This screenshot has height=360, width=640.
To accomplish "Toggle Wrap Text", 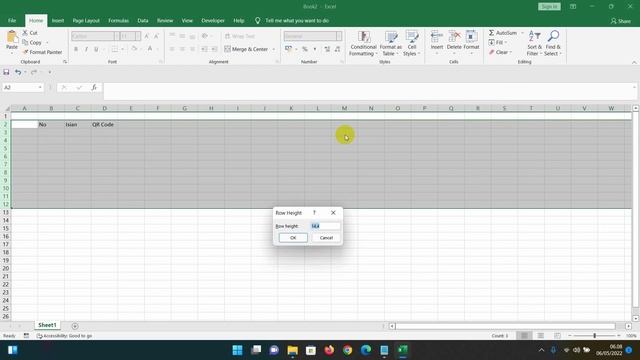I will (x=240, y=36).
